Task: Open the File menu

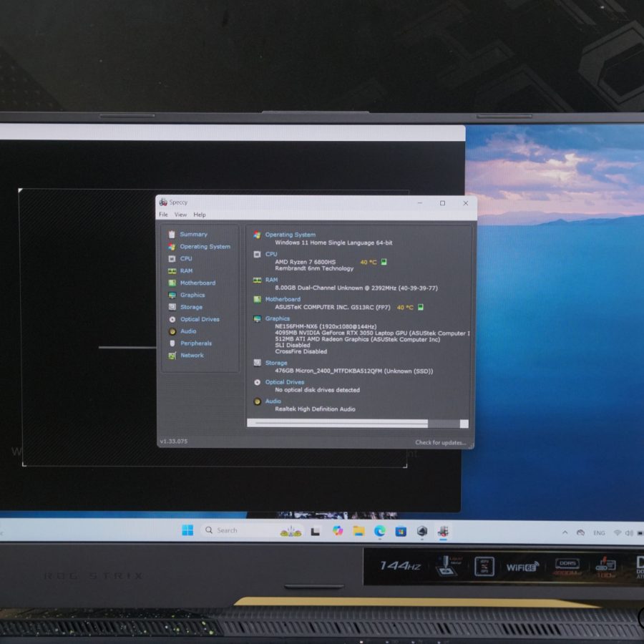Action: (163, 215)
